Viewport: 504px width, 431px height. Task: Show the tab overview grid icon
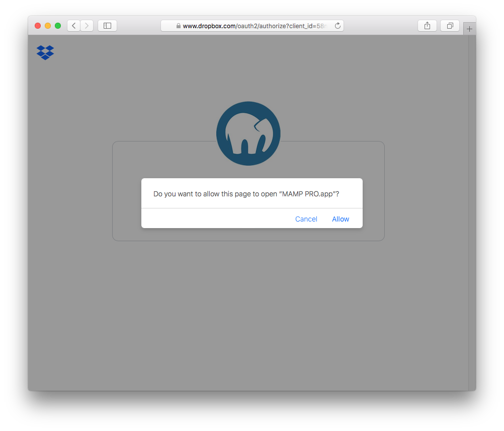coord(449,25)
